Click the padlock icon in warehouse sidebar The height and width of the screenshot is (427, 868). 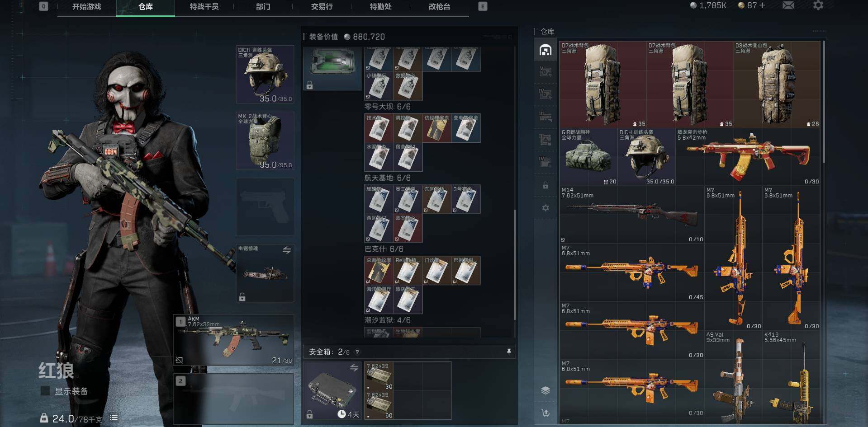point(545,185)
